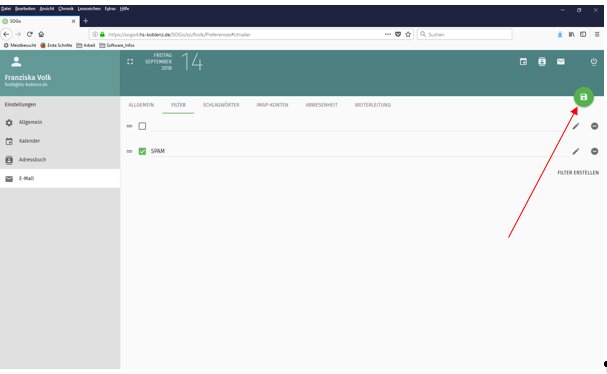Close the SOGo browser tab
This screenshot has width=607, height=374.
[74, 21]
